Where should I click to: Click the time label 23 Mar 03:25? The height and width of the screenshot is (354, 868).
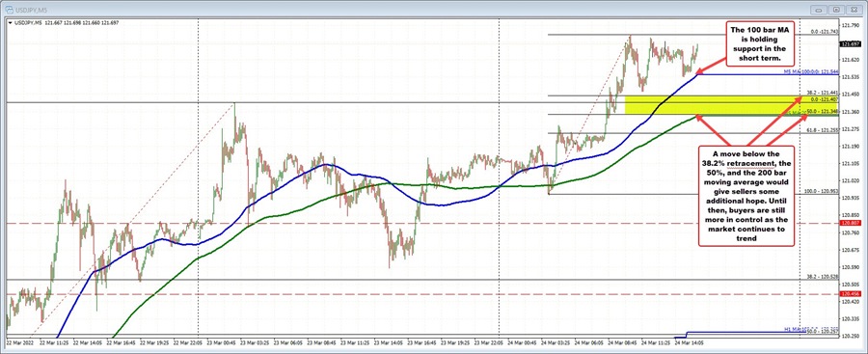pos(254,342)
